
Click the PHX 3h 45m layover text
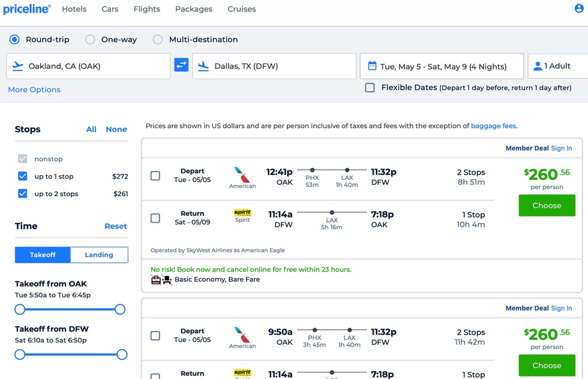click(314, 341)
